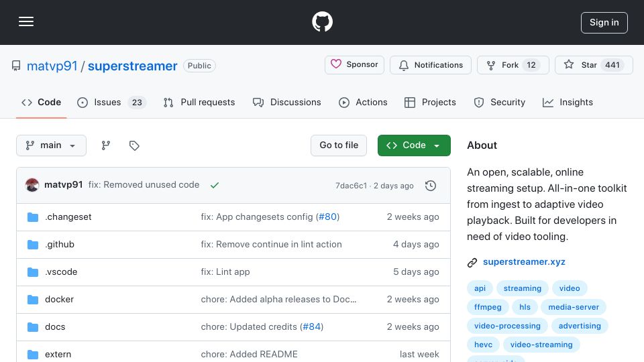Open commit hash 7dac6c1
Viewport: 644px width, 362px height.
[x=351, y=186]
